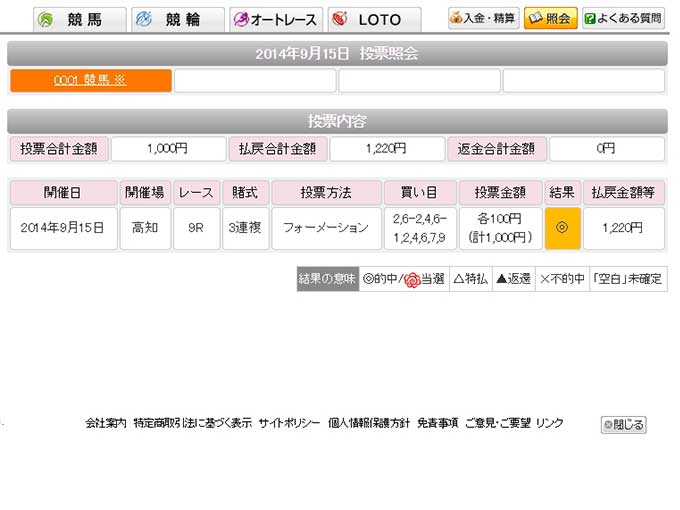Click the 返金合計金額 value 0円
This screenshot has height=510, width=680.
(x=606, y=149)
